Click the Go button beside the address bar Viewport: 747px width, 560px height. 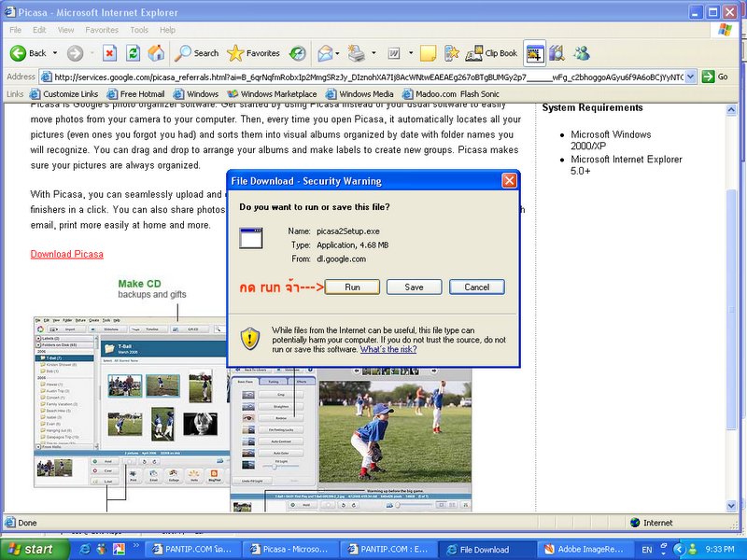714,77
